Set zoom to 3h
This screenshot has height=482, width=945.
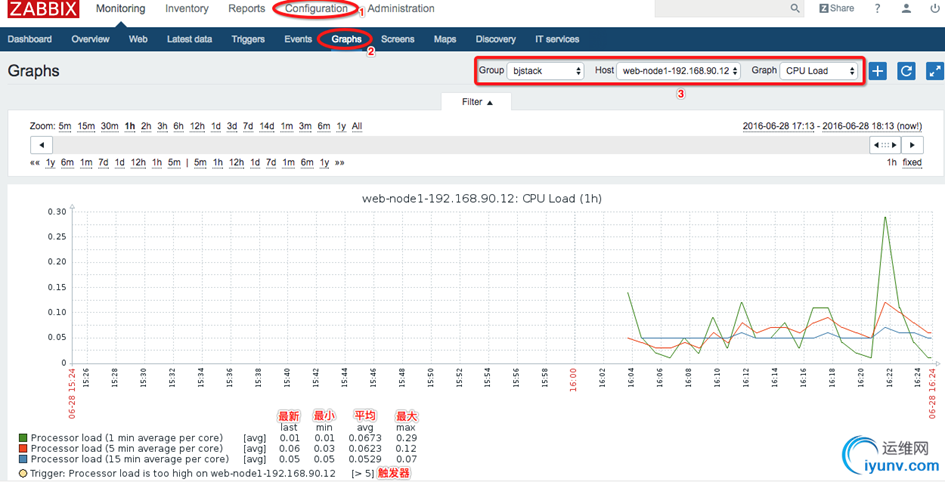[x=163, y=127]
